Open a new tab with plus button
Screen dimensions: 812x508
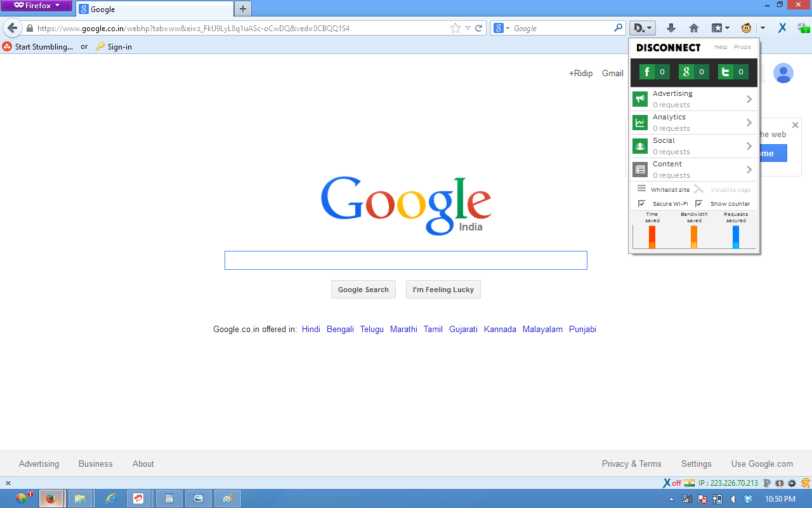coord(243,9)
